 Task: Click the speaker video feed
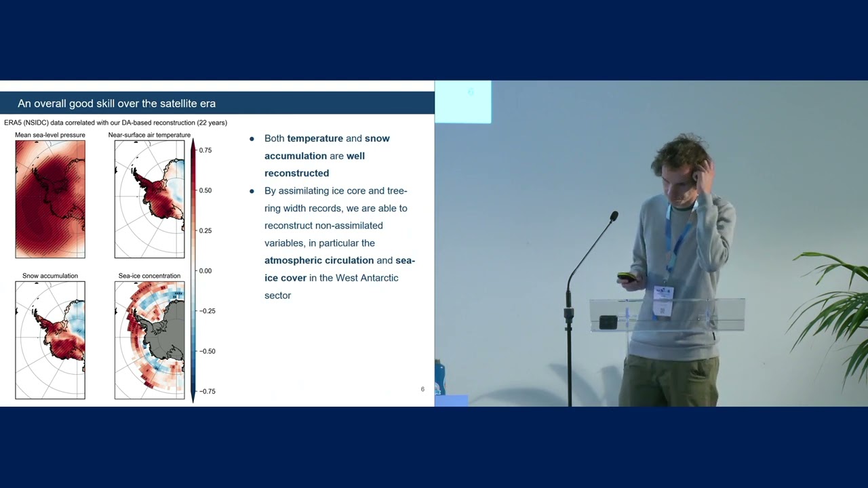coord(651,243)
